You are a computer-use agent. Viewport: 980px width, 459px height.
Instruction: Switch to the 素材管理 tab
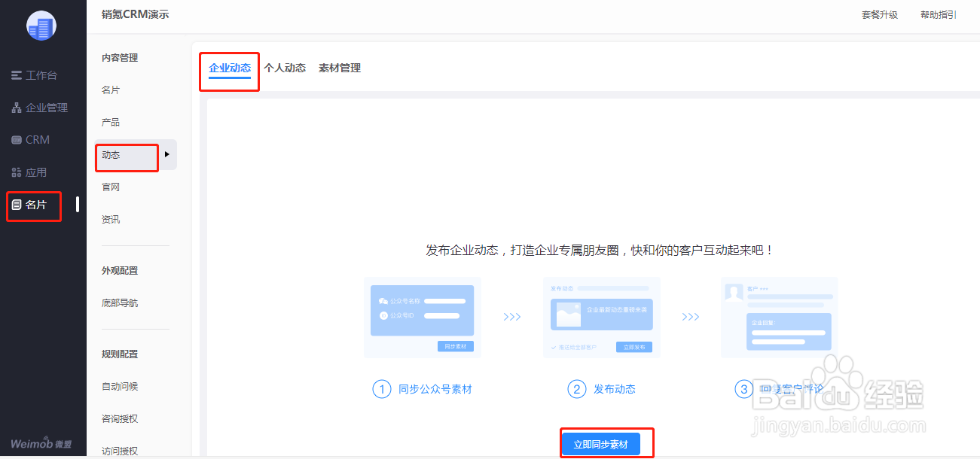pos(340,68)
